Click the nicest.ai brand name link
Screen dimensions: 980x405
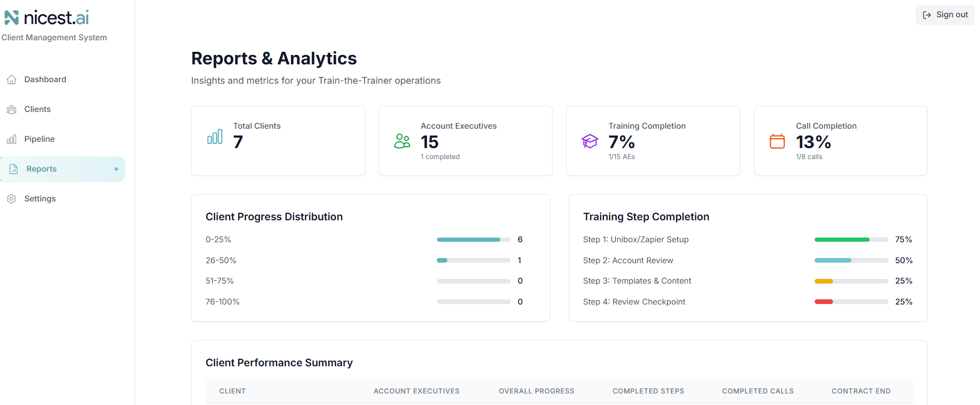pyautogui.click(x=57, y=18)
